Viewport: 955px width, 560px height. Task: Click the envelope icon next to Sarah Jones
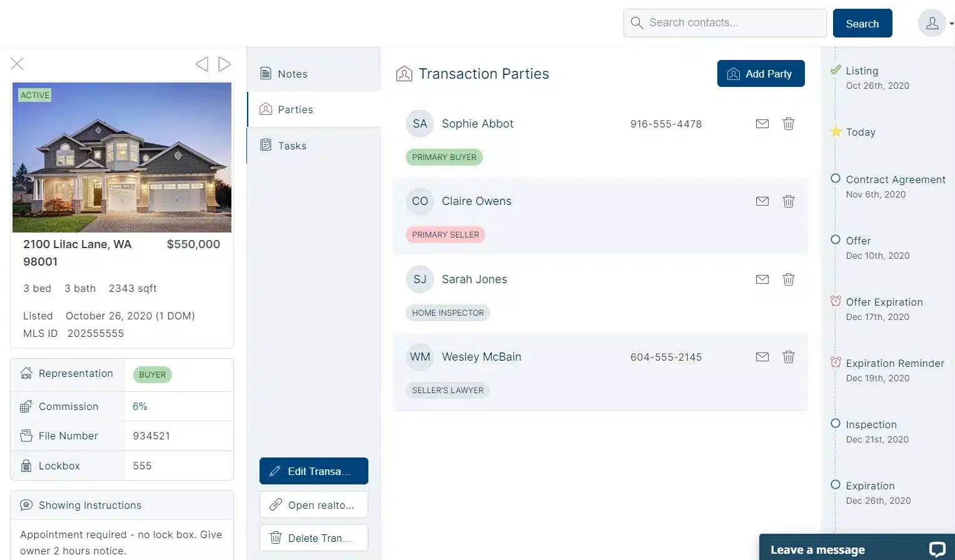(762, 279)
